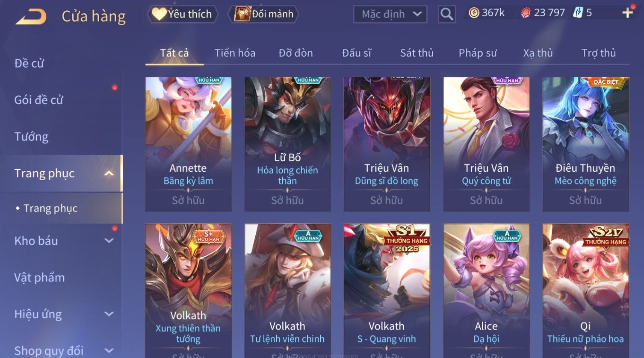Tap the plus icon to add currency

click(627, 13)
